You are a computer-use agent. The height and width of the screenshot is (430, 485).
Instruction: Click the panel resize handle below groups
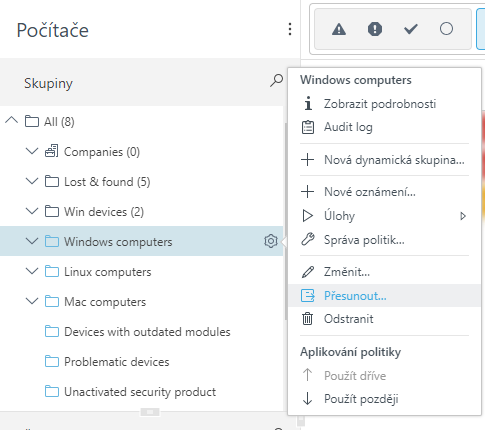click(150, 412)
